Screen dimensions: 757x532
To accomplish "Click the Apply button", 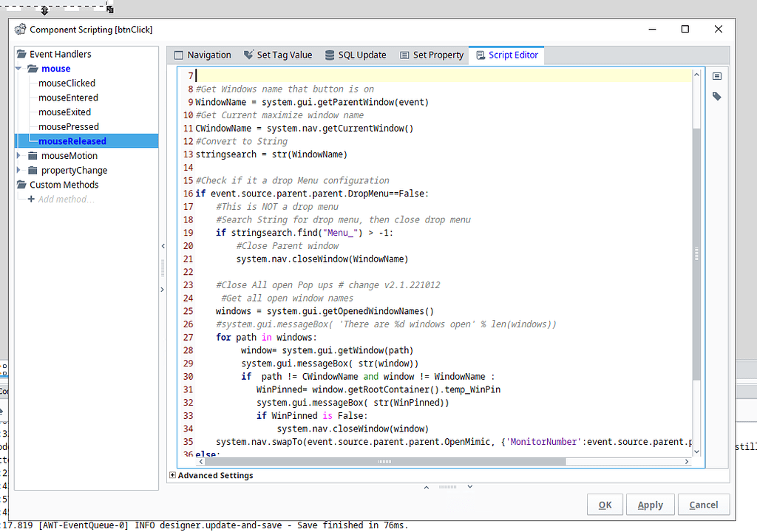I will pos(650,505).
